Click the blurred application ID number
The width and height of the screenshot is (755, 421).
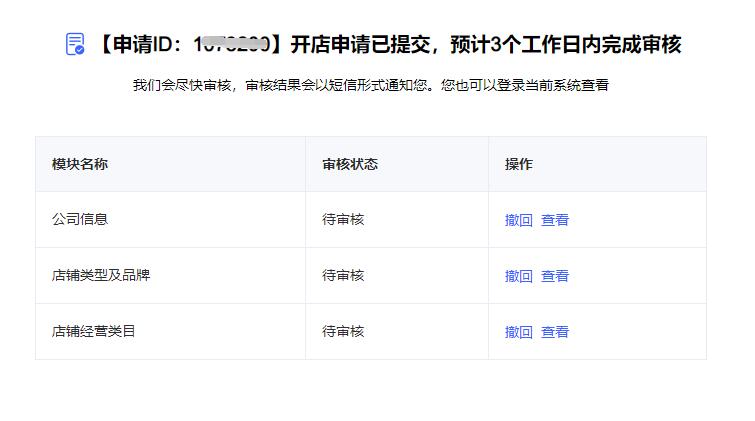231,44
